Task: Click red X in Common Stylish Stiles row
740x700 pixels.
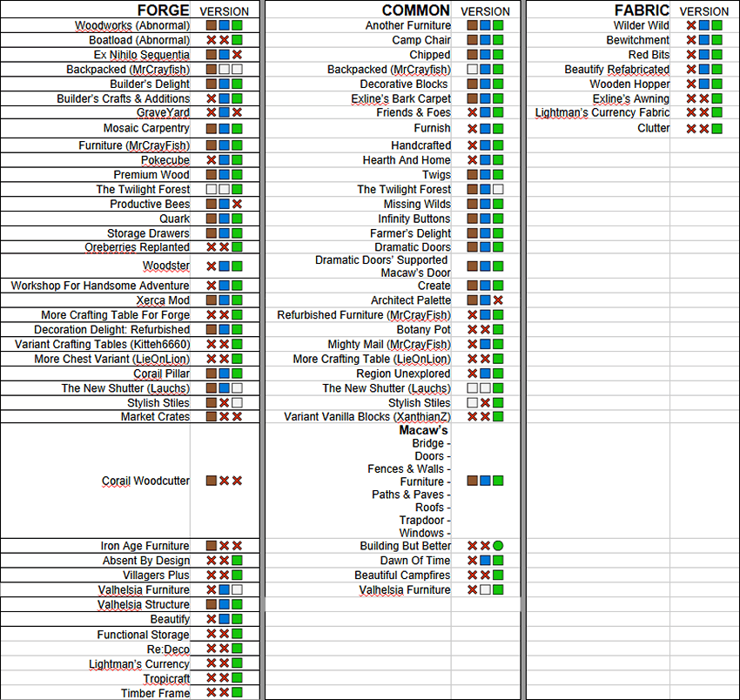Action: click(485, 402)
